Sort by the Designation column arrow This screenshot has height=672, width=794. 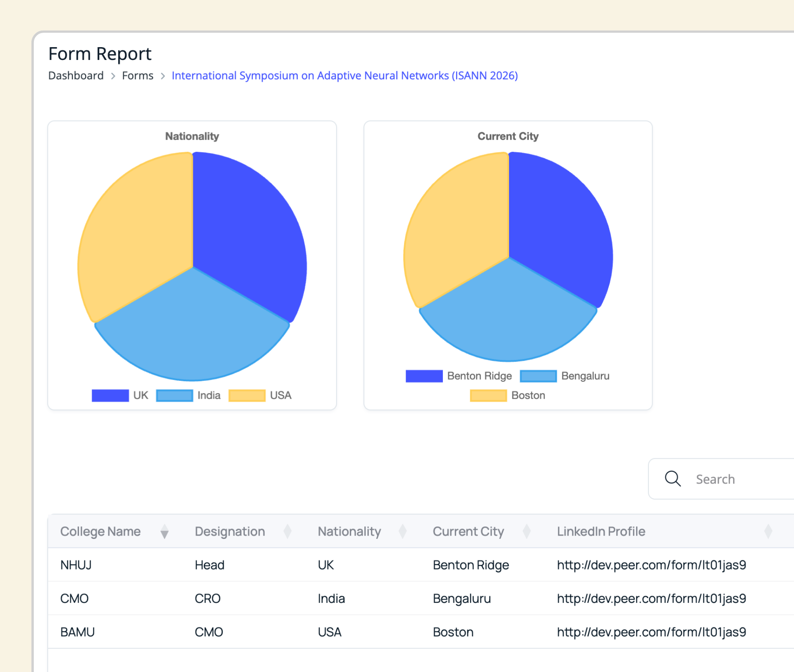287,531
